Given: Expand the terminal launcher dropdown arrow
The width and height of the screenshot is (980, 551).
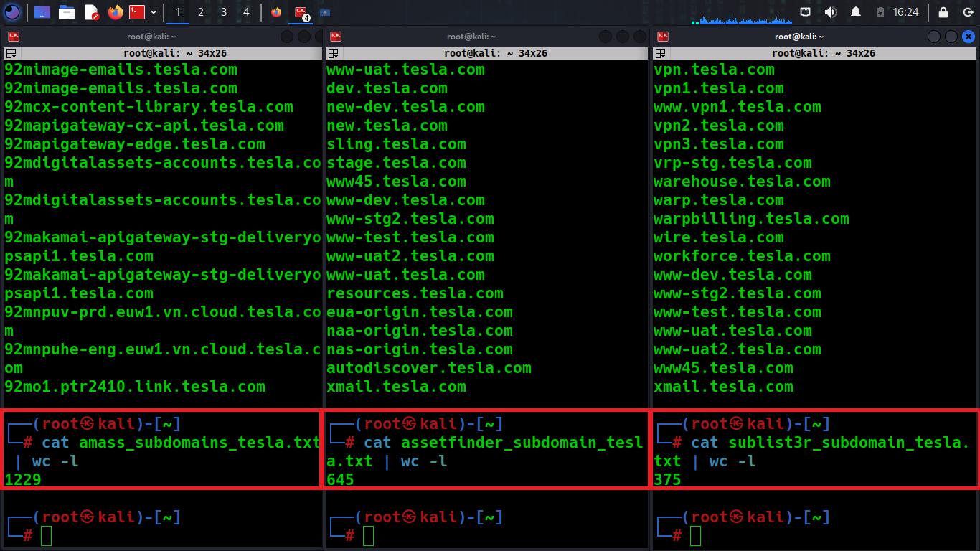Looking at the screenshot, I should point(154,12).
